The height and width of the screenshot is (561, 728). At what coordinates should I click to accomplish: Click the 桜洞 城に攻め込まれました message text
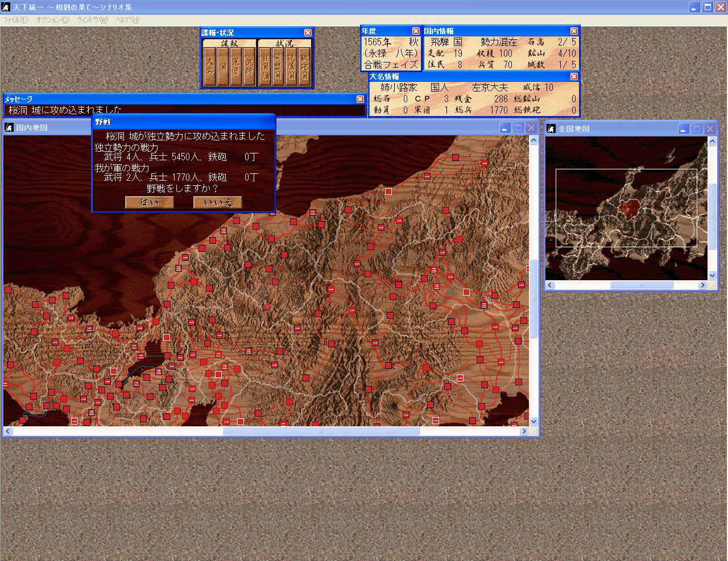65,110
